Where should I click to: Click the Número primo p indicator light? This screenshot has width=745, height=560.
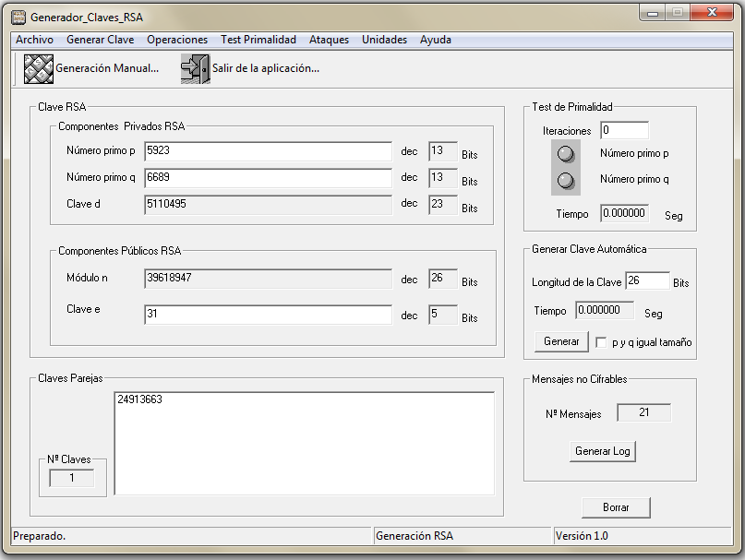567,154
